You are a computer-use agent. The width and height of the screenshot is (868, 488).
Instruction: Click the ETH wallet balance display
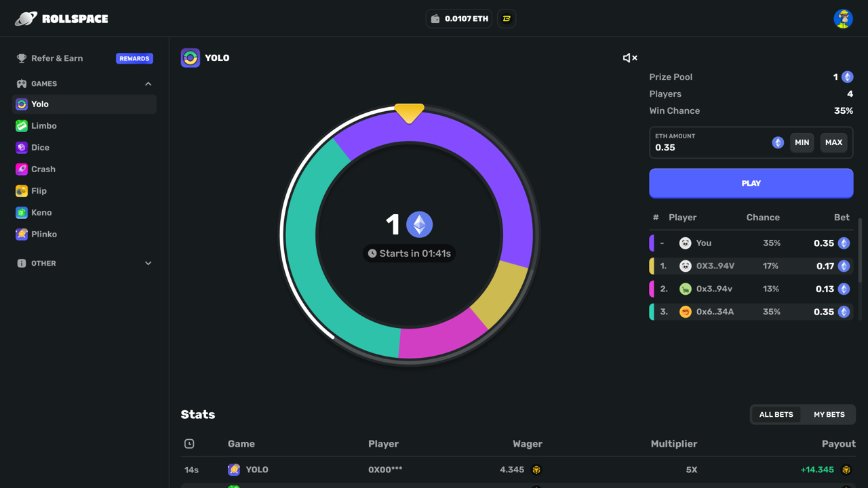pos(459,18)
